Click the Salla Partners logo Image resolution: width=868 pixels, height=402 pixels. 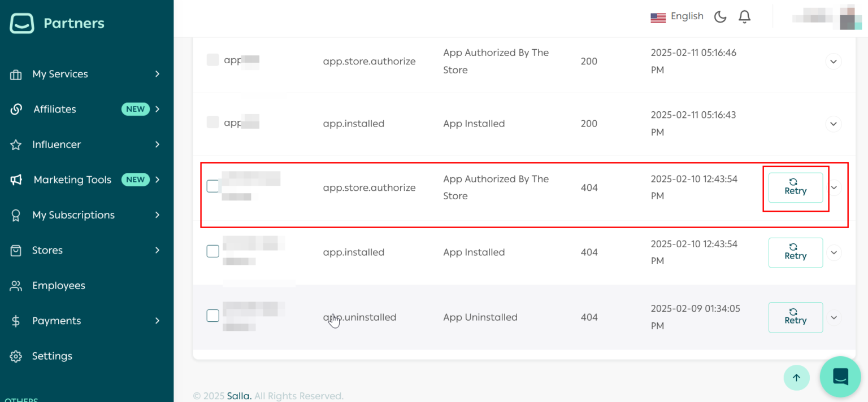pyautogui.click(x=57, y=24)
